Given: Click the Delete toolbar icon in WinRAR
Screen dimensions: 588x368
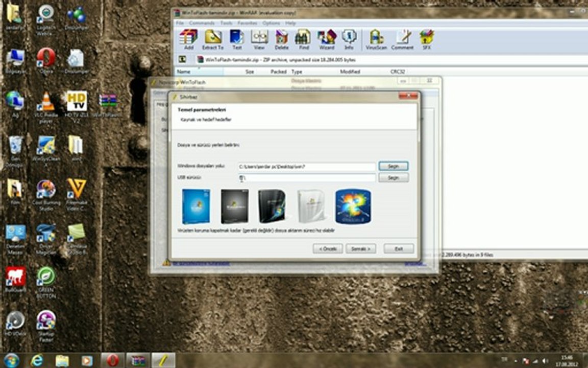Looking at the screenshot, I should coord(281,40).
